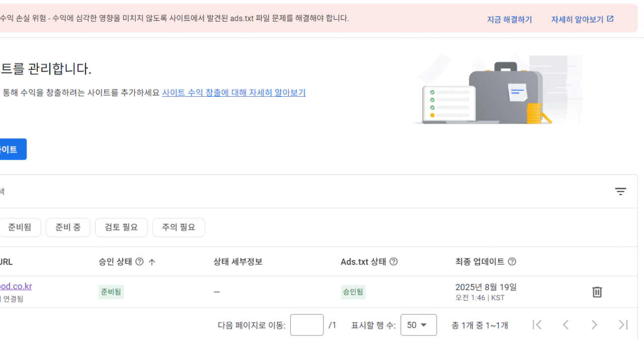Click the page number input field

(x=307, y=325)
